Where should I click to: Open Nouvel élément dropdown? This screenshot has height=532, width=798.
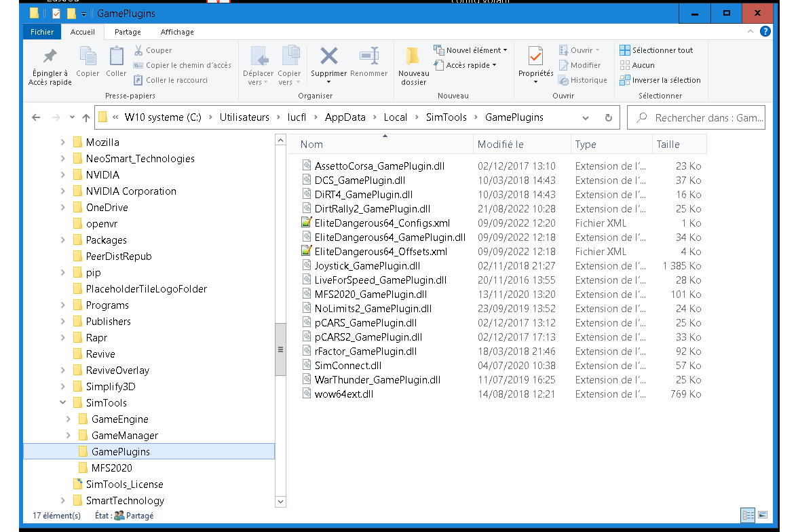coord(470,50)
